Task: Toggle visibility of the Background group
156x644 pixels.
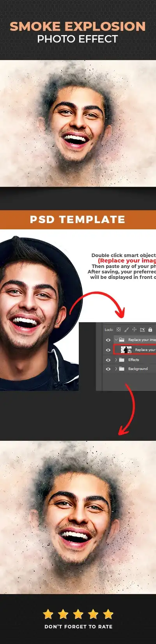Action: pyautogui.click(x=108, y=369)
